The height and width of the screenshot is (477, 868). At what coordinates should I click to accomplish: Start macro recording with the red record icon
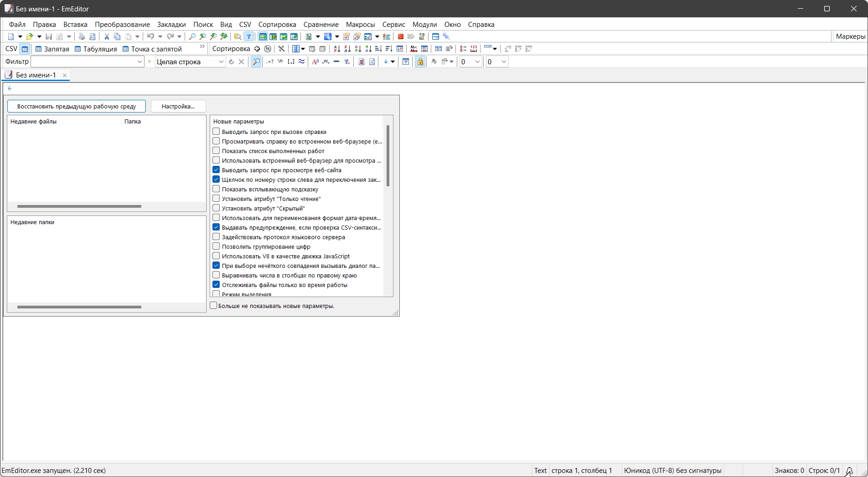pos(401,36)
